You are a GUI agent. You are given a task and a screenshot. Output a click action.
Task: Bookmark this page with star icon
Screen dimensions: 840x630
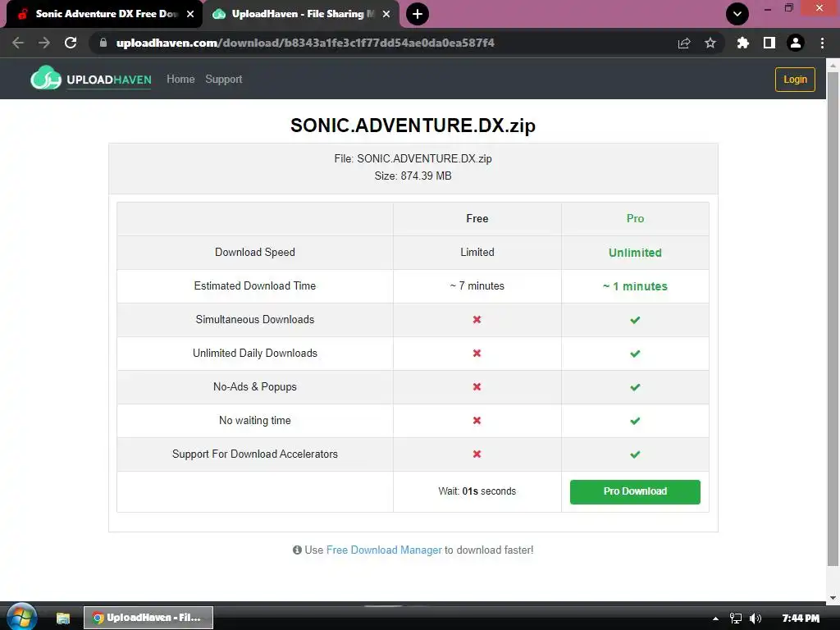pyautogui.click(x=710, y=43)
